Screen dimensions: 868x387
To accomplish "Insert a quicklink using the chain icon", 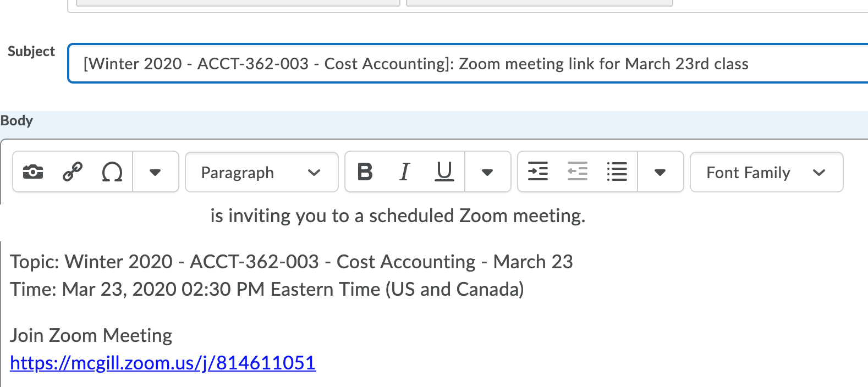I will [73, 172].
